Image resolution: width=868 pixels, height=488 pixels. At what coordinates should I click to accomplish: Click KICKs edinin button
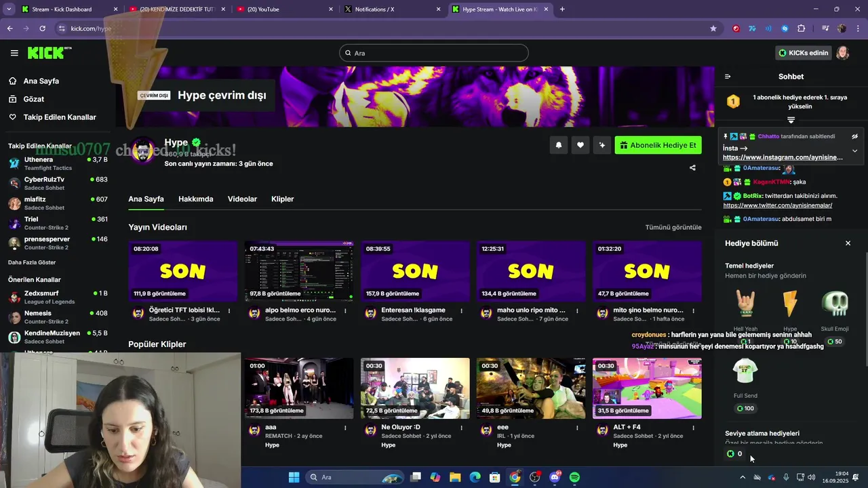tap(804, 53)
